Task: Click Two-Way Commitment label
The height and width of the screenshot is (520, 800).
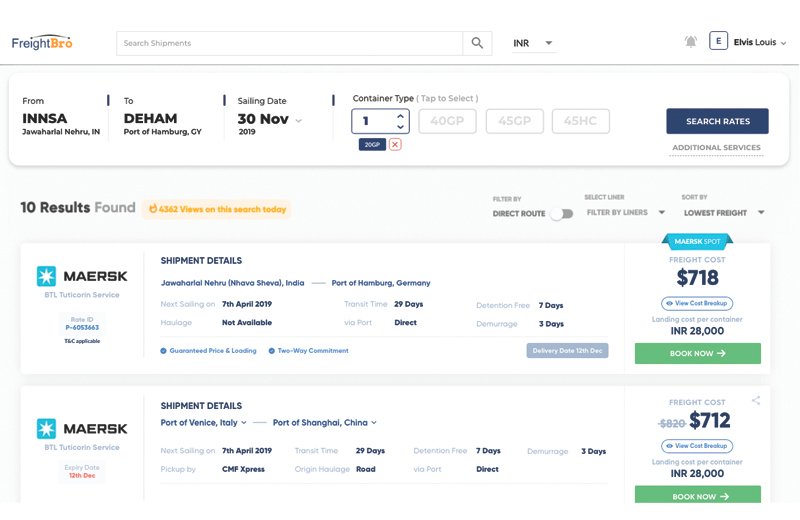Action: pyautogui.click(x=309, y=351)
